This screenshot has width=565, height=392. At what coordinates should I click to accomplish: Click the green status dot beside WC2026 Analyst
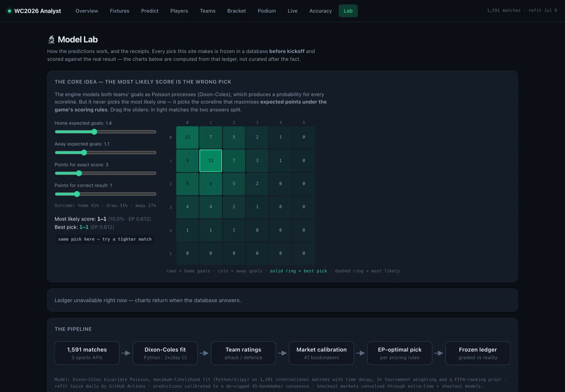(10, 11)
